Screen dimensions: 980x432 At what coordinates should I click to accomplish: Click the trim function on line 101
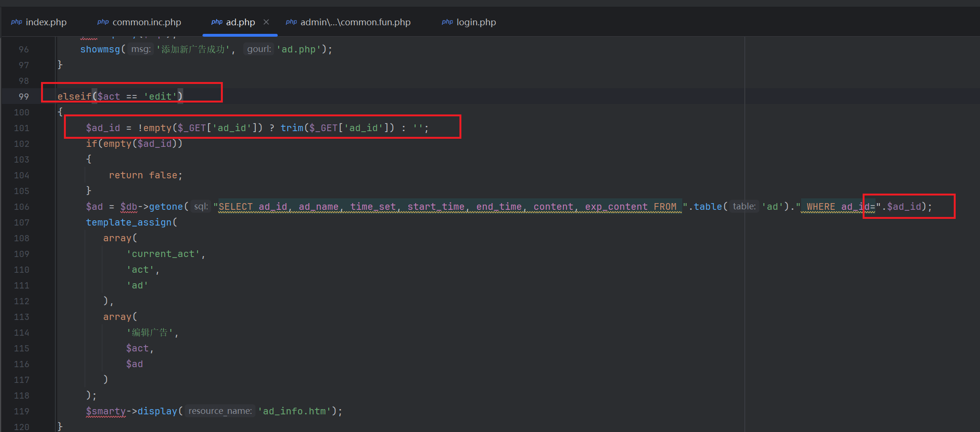[x=292, y=128]
